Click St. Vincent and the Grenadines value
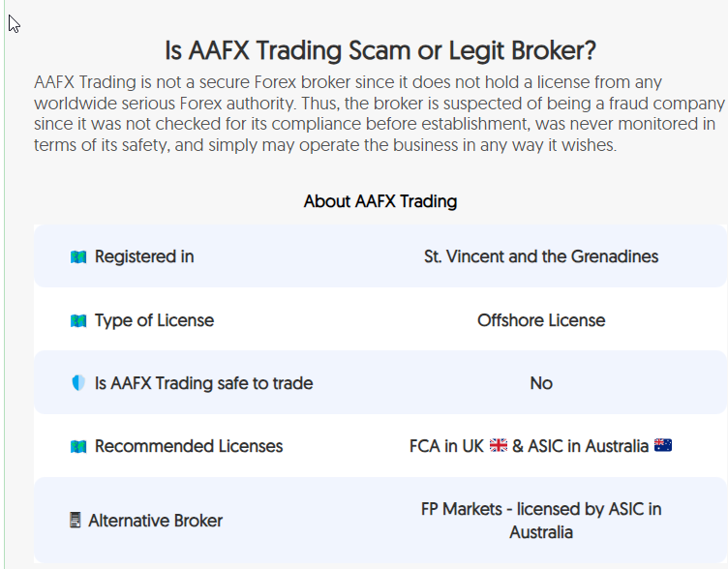 point(541,256)
